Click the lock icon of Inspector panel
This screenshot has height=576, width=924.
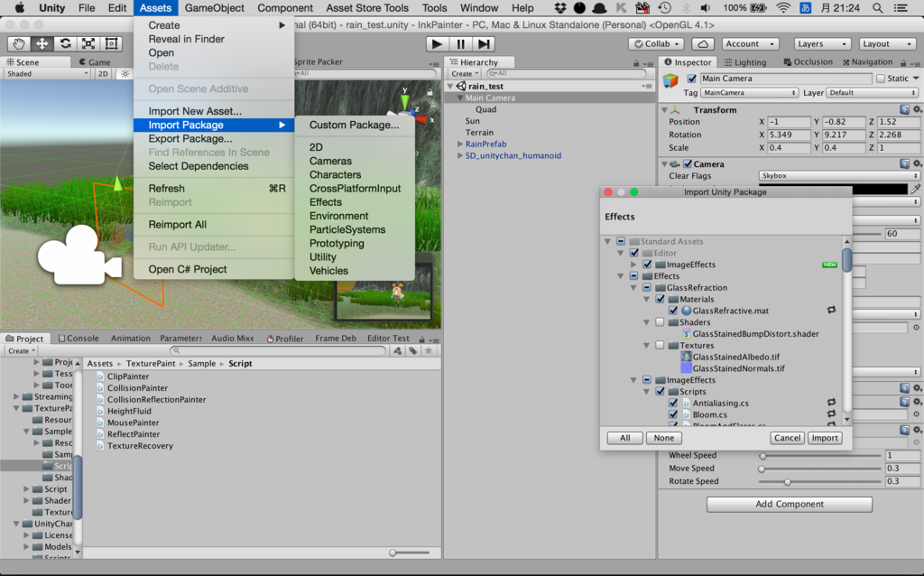click(x=902, y=62)
